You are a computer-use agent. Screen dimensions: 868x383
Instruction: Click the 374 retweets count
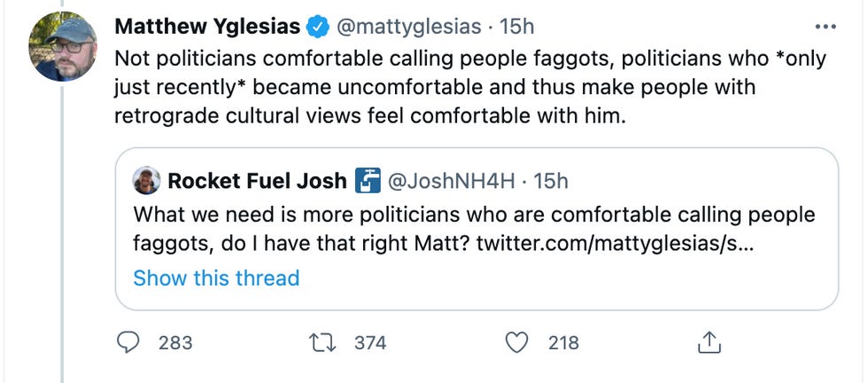pyautogui.click(x=370, y=342)
